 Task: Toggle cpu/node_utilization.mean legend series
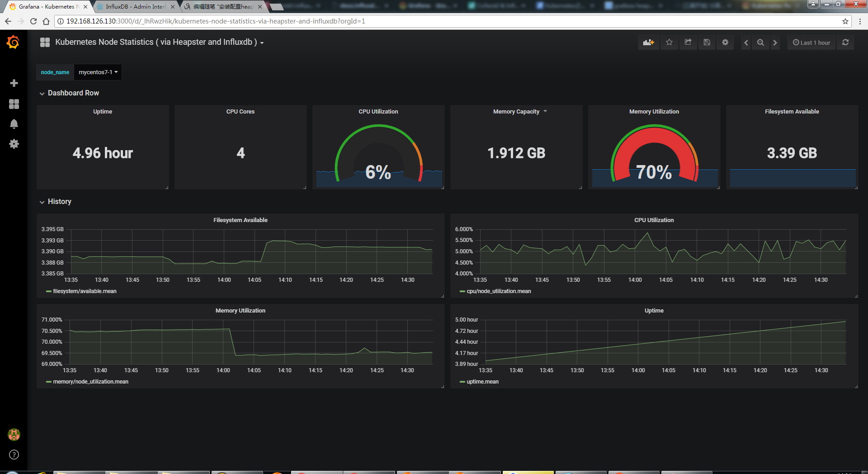(x=499, y=291)
